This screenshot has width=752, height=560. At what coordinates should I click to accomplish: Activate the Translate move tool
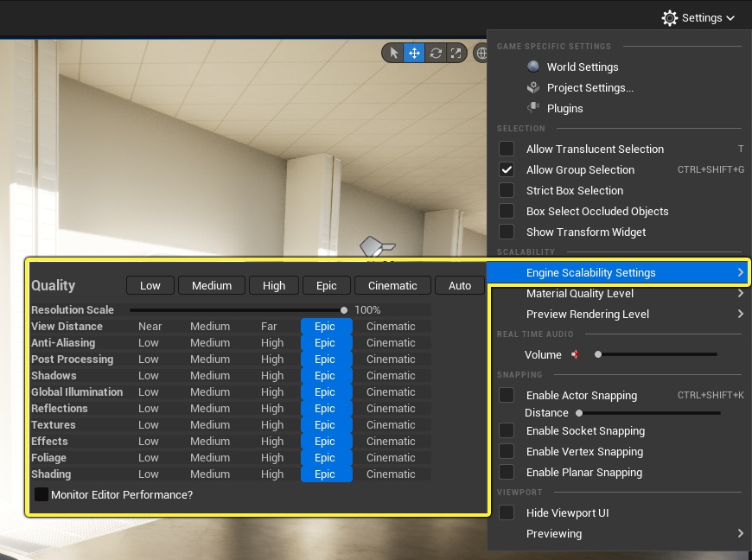[x=415, y=53]
